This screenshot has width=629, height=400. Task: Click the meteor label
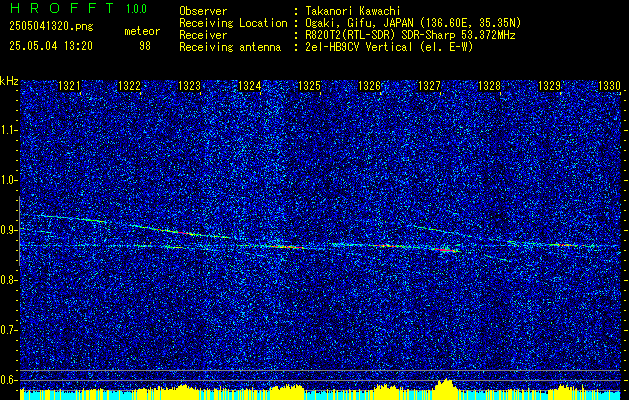click(x=142, y=31)
